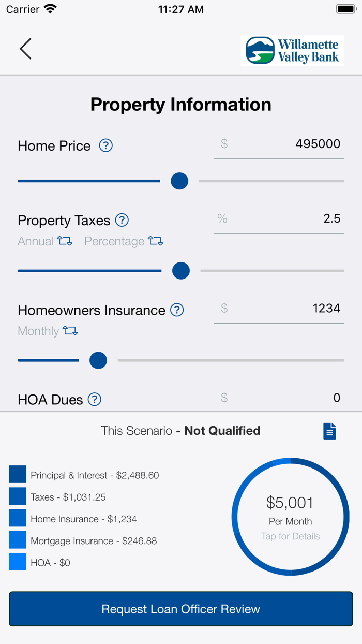Toggle homeowners insurance Monthly swap icon
362x644 pixels.
point(70,331)
